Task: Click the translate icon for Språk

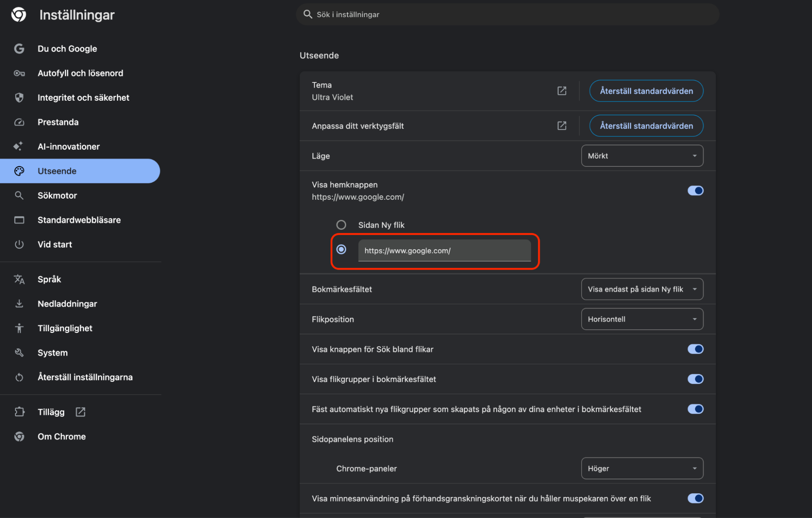Action: 19,279
